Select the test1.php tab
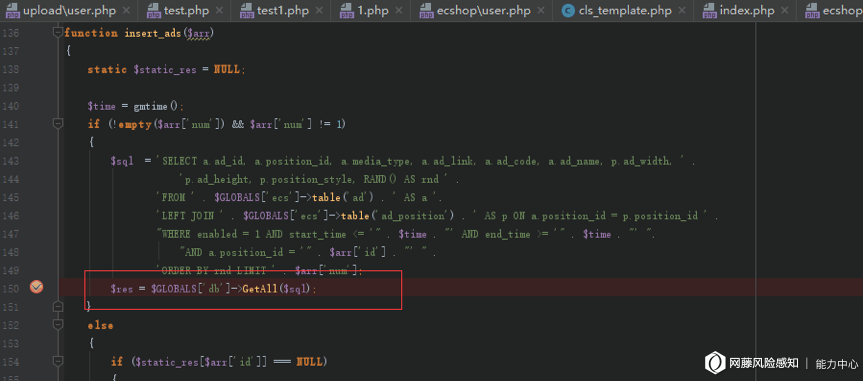 [283, 10]
